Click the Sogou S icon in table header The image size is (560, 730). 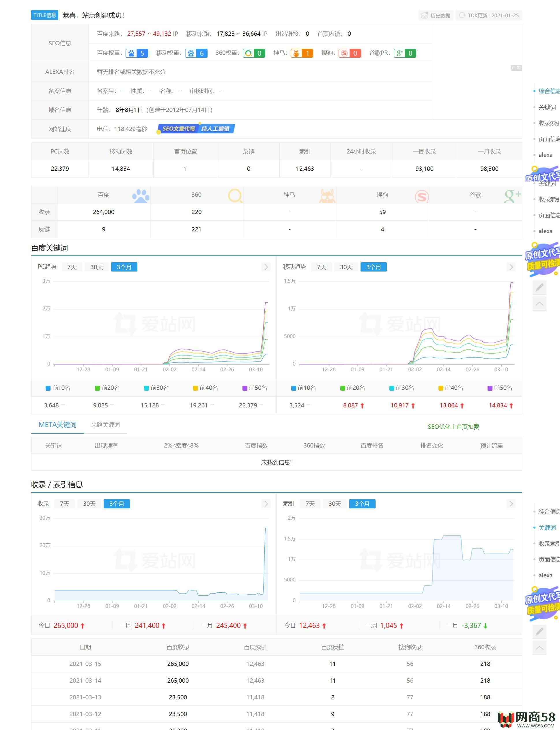421,196
